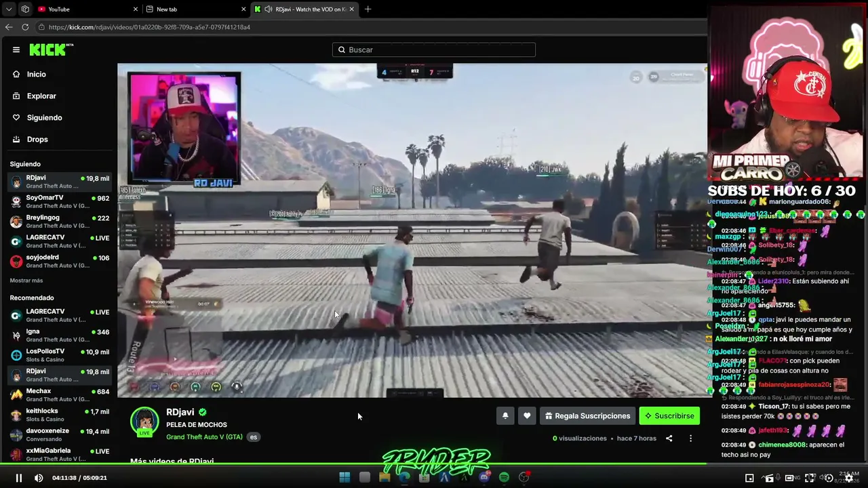Seek on the green video progress bar

click(x=353, y=464)
